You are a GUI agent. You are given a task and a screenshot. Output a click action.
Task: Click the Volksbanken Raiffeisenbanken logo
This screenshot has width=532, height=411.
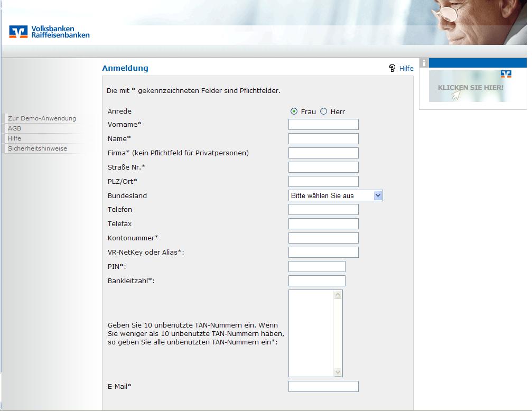(49, 32)
